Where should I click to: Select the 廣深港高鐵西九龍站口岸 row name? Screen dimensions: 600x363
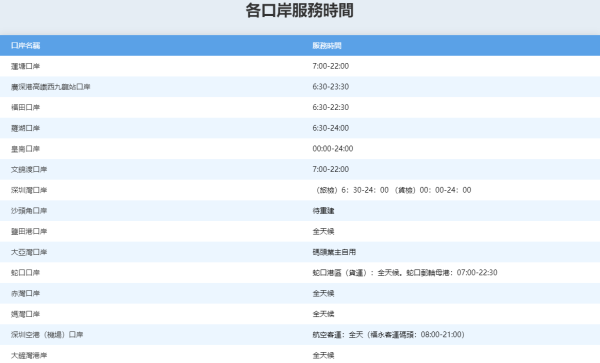51,87
